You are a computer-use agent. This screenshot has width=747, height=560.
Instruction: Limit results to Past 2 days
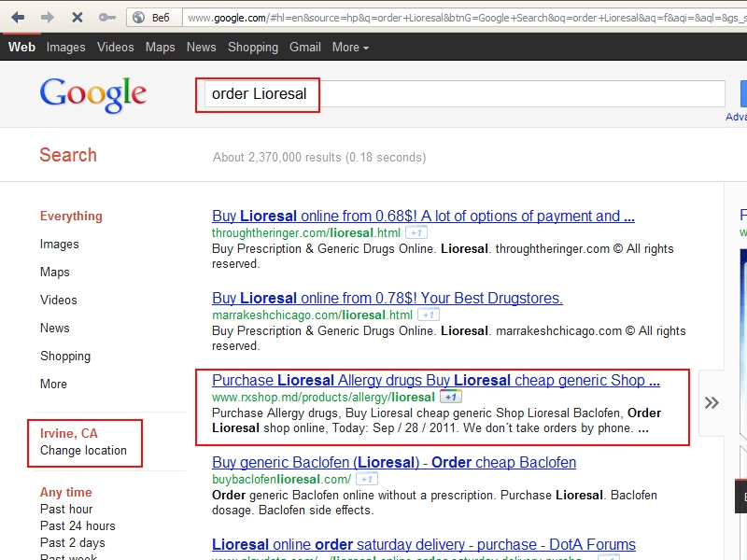(x=73, y=543)
